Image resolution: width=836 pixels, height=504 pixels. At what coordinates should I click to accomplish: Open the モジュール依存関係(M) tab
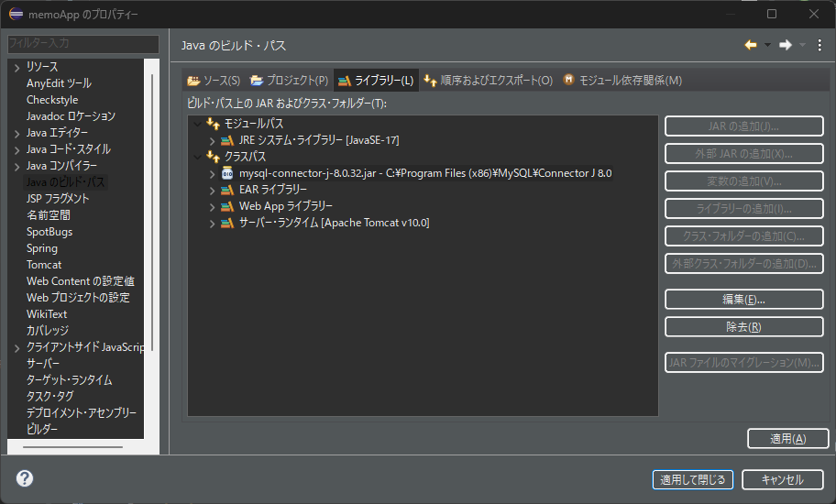coord(622,81)
